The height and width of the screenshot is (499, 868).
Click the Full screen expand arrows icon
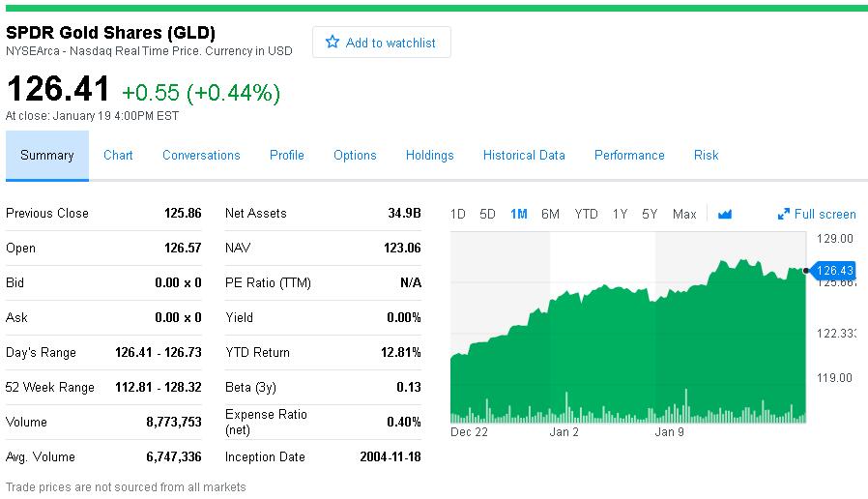784,215
